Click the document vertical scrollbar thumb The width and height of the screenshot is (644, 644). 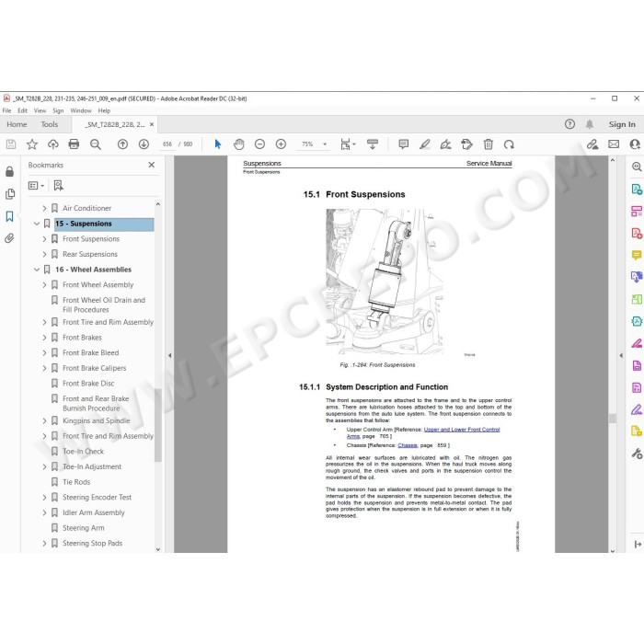(613, 418)
